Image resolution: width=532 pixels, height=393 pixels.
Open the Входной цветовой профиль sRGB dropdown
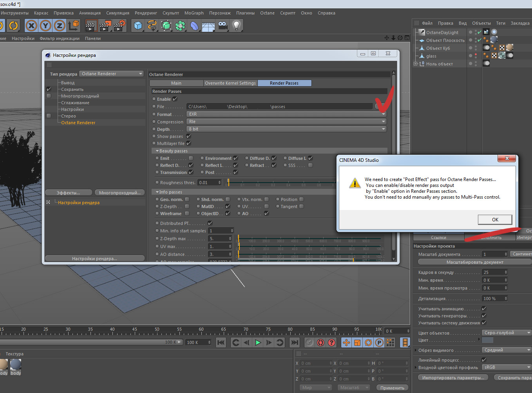507,368
